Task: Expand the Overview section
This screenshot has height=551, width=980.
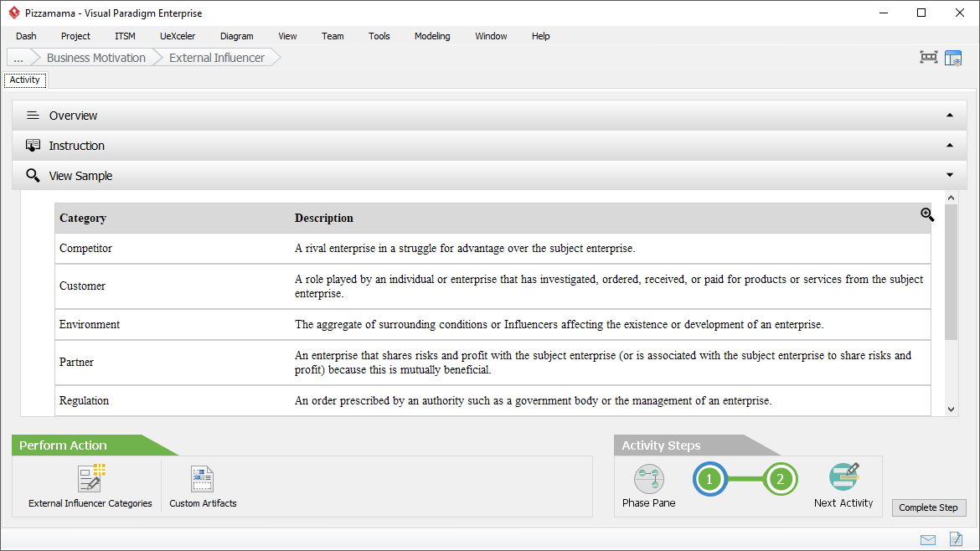Action: click(x=490, y=116)
